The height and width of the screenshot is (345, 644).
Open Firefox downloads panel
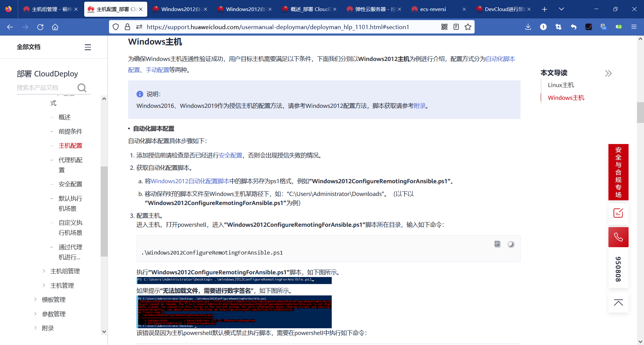pos(528,27)
